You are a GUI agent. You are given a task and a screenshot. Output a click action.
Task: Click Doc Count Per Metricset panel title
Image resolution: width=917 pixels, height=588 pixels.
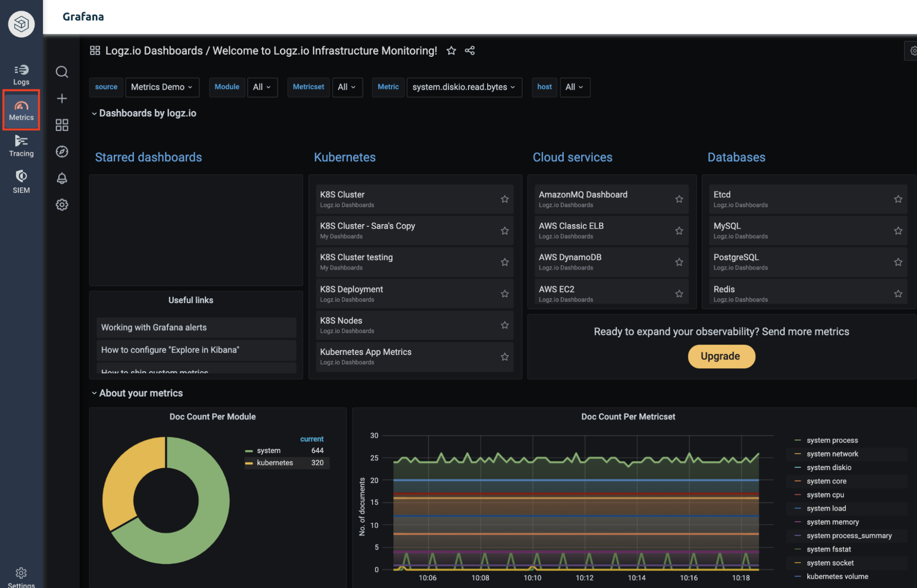coord(628,416)
